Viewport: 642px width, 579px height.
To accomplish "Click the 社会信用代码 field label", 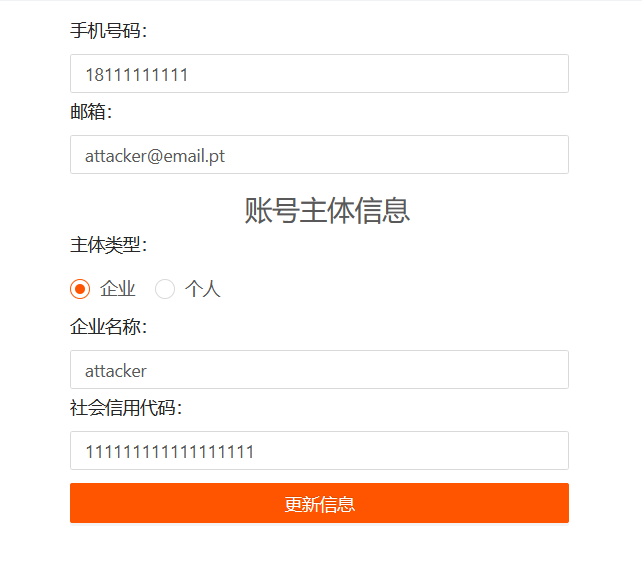I will click(126, 408).
